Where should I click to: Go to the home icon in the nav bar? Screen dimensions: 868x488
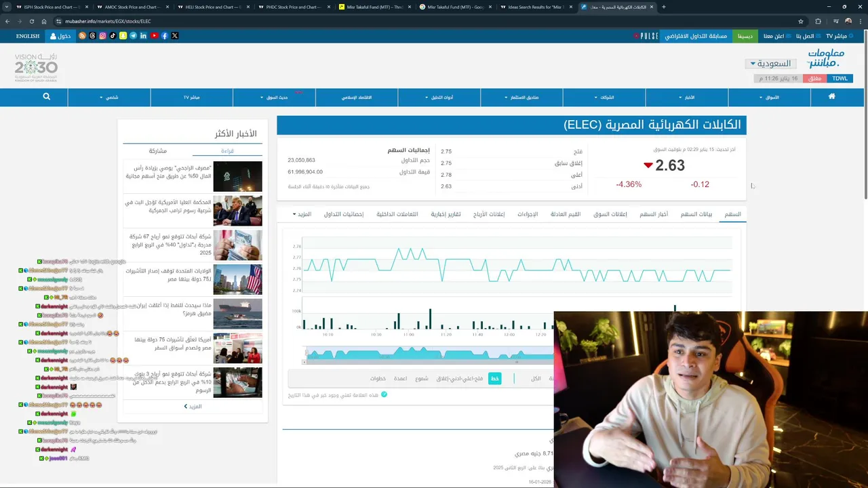click(x=831, y=97)
